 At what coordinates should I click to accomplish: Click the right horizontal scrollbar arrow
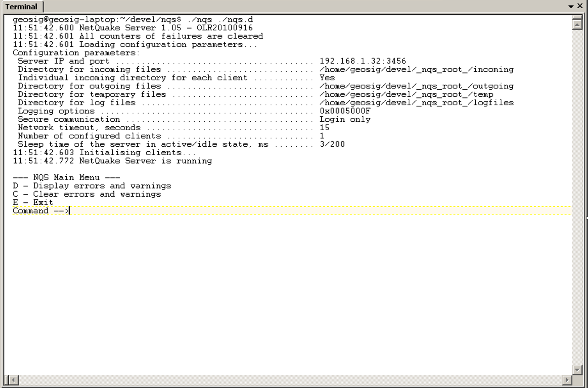[568, 380]
